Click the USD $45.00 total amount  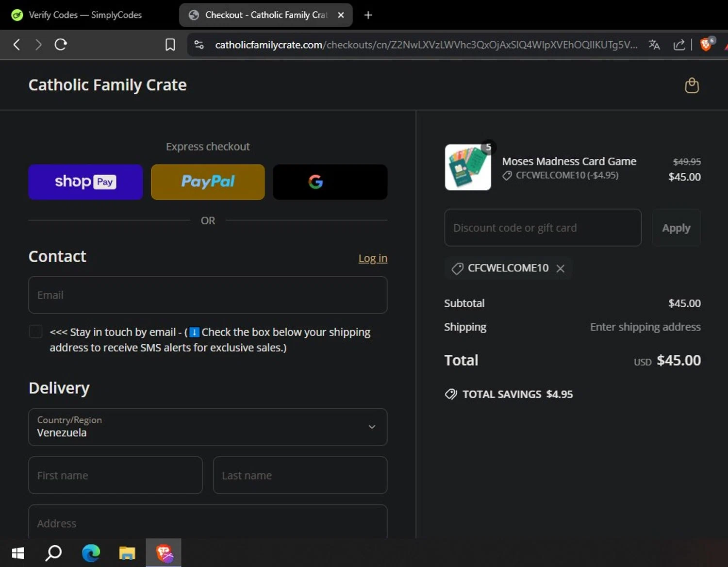[x=667, y=360]
